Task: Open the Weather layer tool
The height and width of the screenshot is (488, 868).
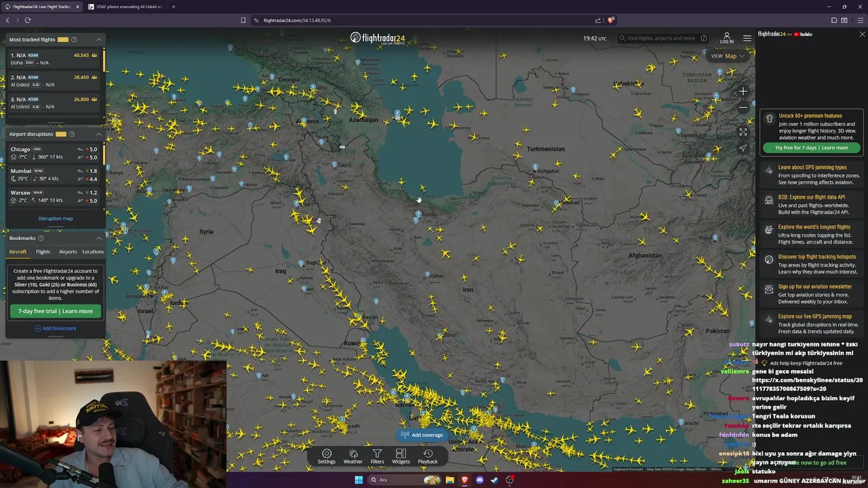Action: [353, 456]
